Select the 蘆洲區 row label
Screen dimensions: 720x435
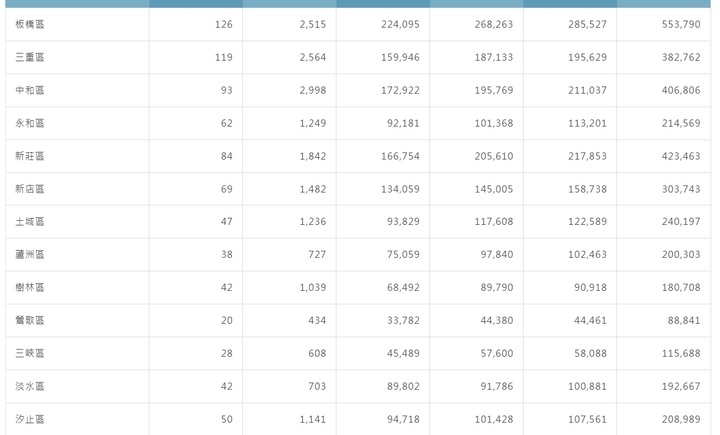pos(31,255)
